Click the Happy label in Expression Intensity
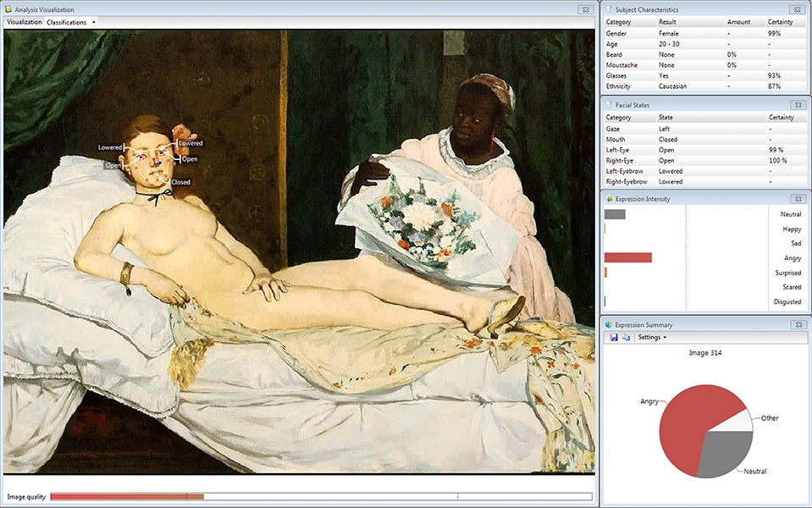The width and height of the screenshot is (812, 508). click(792, 229)
